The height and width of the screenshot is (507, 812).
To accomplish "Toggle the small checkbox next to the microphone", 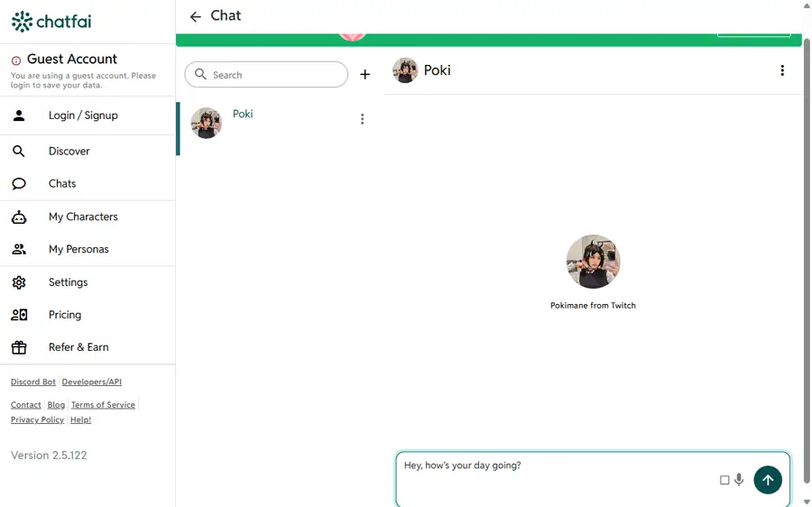I will coord(724,481).
